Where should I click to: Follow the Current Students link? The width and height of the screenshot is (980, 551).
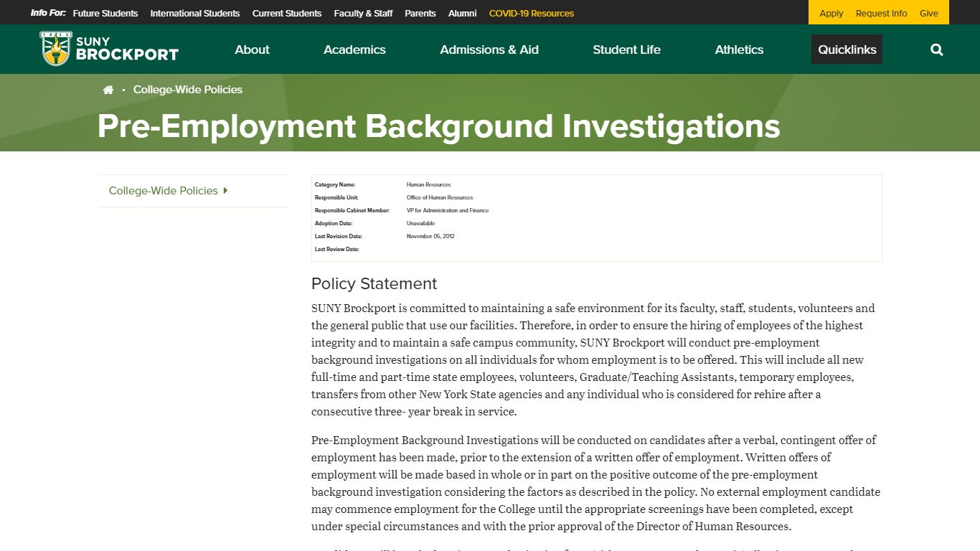(x=287, y=13)
